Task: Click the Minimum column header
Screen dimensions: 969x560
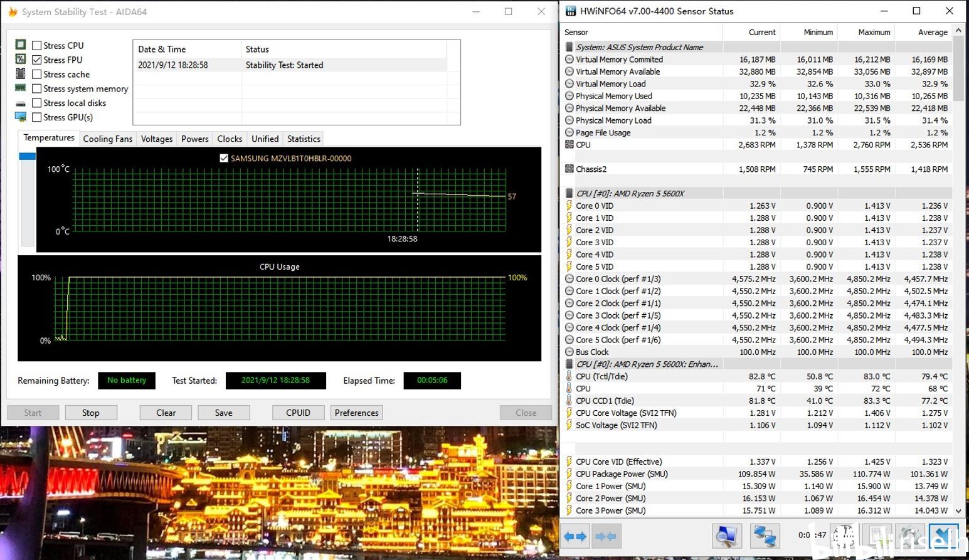Action: (808, 32)
